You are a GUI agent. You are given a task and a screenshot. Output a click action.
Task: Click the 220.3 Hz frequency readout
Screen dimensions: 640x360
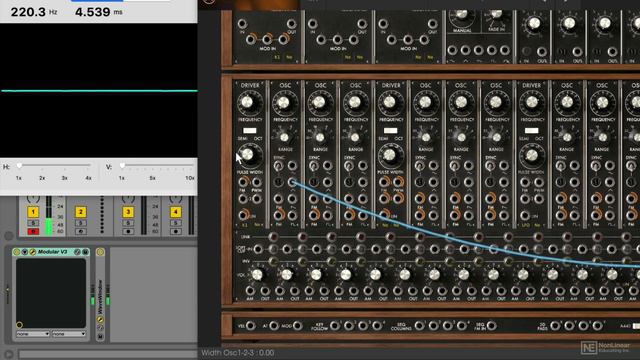[34, 12]
